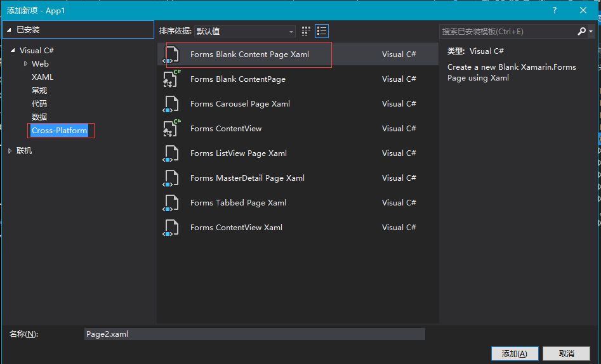This screenshot has height=364, width=601.
Task: Switch to small icons grid view
Action: click(307, 31)
